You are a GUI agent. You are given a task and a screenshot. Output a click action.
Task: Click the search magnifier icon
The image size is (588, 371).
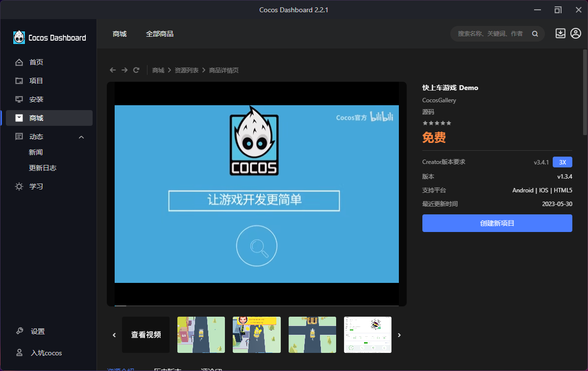[x=535, y=34]
